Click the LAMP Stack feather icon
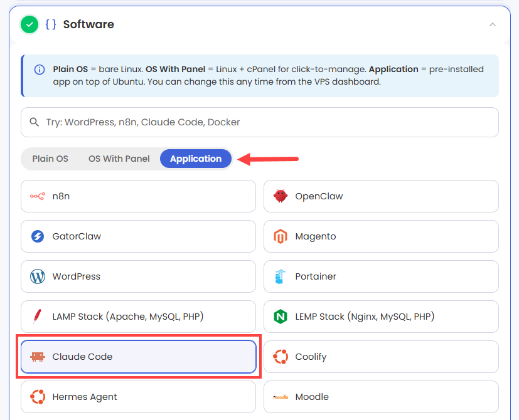 coord(37,317)
